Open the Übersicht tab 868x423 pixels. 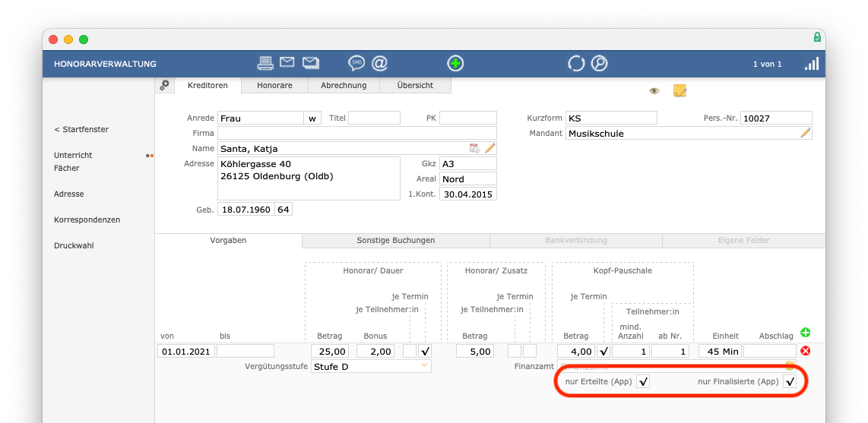click(x=415, y=85)
